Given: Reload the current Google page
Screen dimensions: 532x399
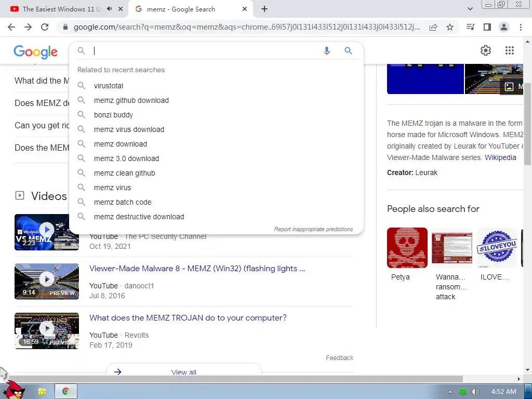Looking at the screenshot, I should click(45, 27).
